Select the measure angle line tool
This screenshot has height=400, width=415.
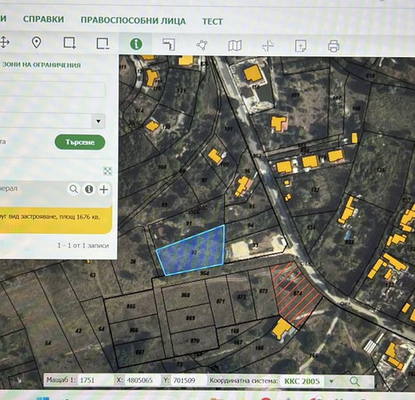tap(169, 44)
